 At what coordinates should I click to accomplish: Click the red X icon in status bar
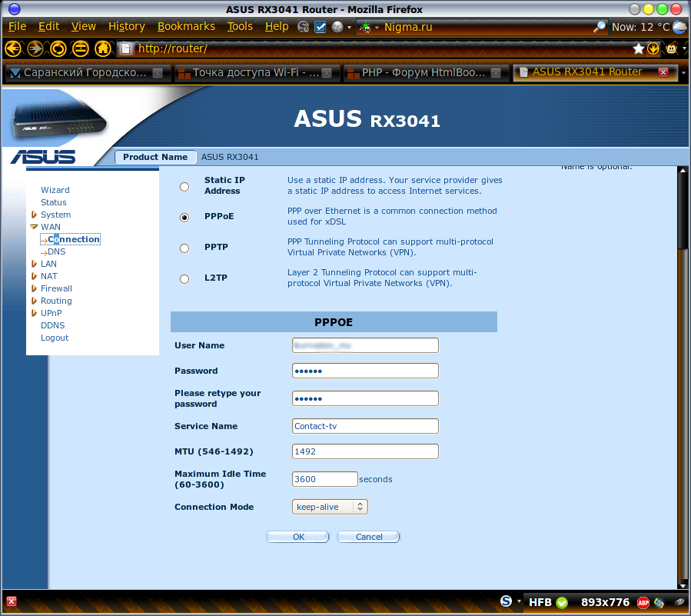[12, 601]
